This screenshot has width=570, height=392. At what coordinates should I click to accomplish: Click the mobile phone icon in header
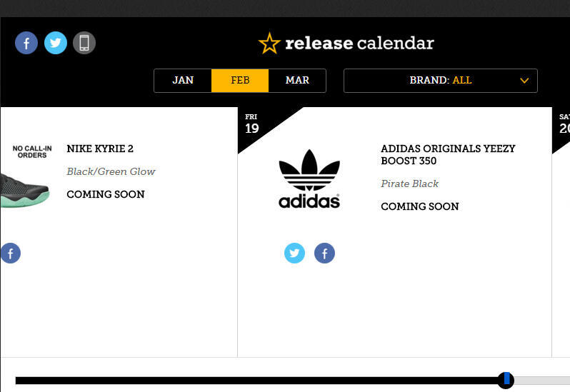pyautogui.click(x=84, y=43)
